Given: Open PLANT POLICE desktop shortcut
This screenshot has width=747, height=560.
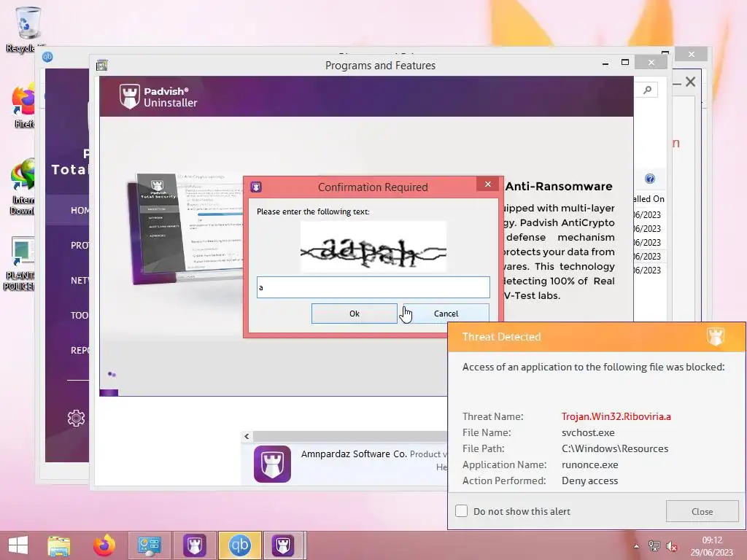Looking at the screenshot, I should pos(20,262).
